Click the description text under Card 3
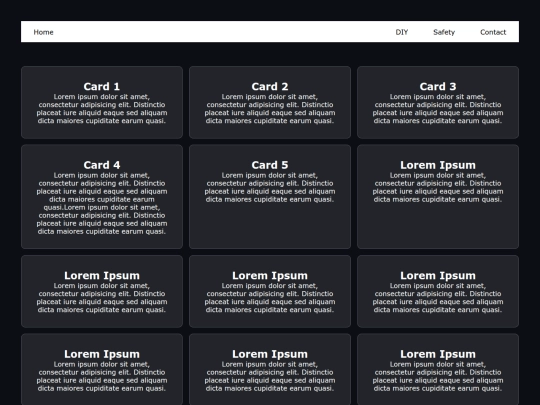The width and height of the screenshot is (540, 405). pos(438,109)
